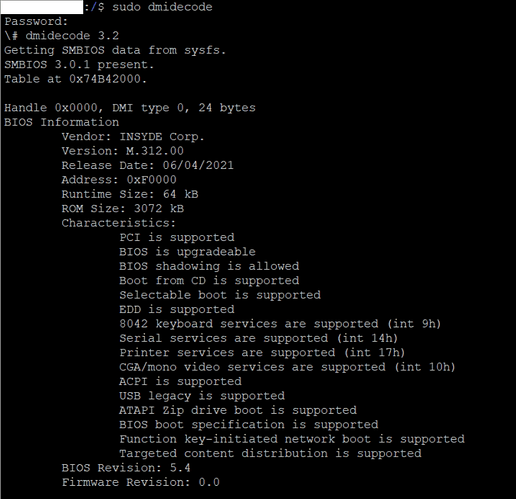Screen dimensions: 516x499
Task: Click the Address 0xF0000 line
Action: (119, 180)
